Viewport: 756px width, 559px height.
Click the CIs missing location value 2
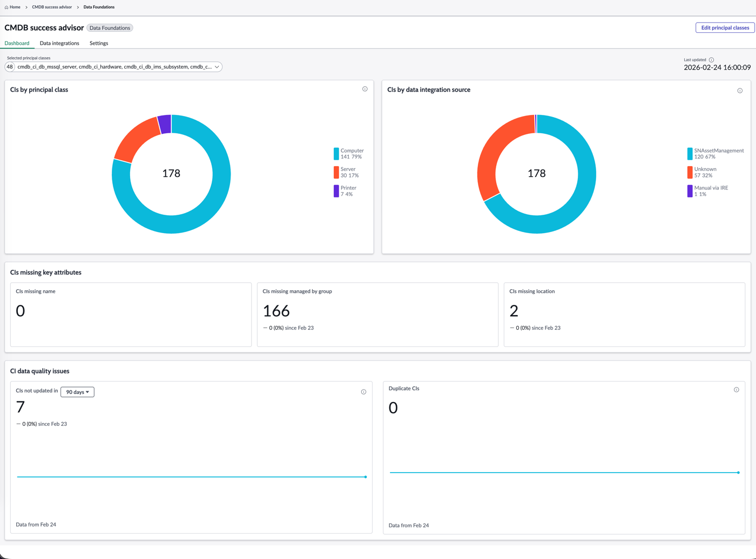pos(514,311)
